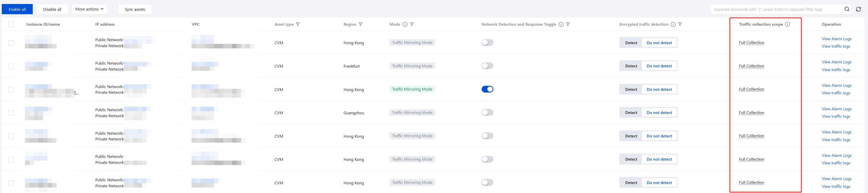The width and height of the screenshot is (868, 193).
Task: Click the Network Detection and Response info icon
Action: pyautogui.click(x=561, y=24)
